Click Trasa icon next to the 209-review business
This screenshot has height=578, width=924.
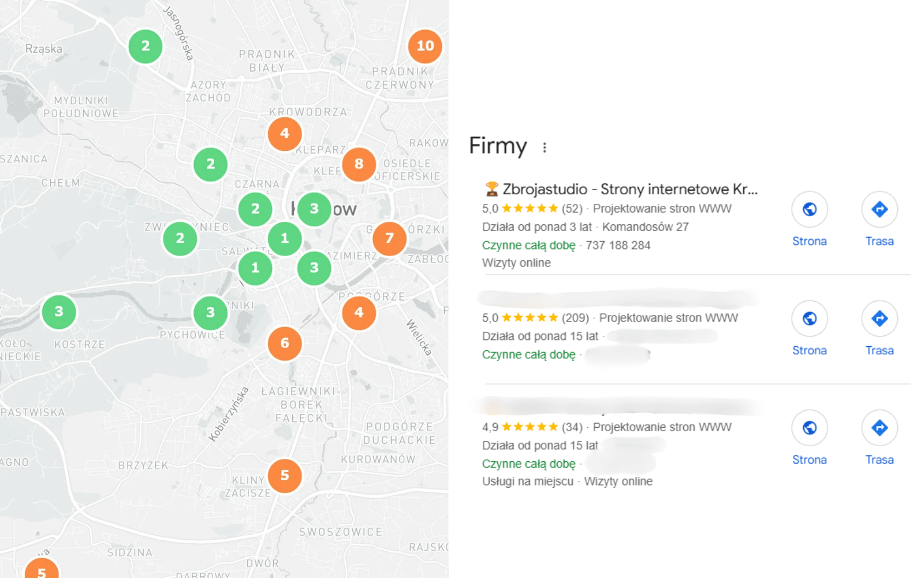coord(879,318)
